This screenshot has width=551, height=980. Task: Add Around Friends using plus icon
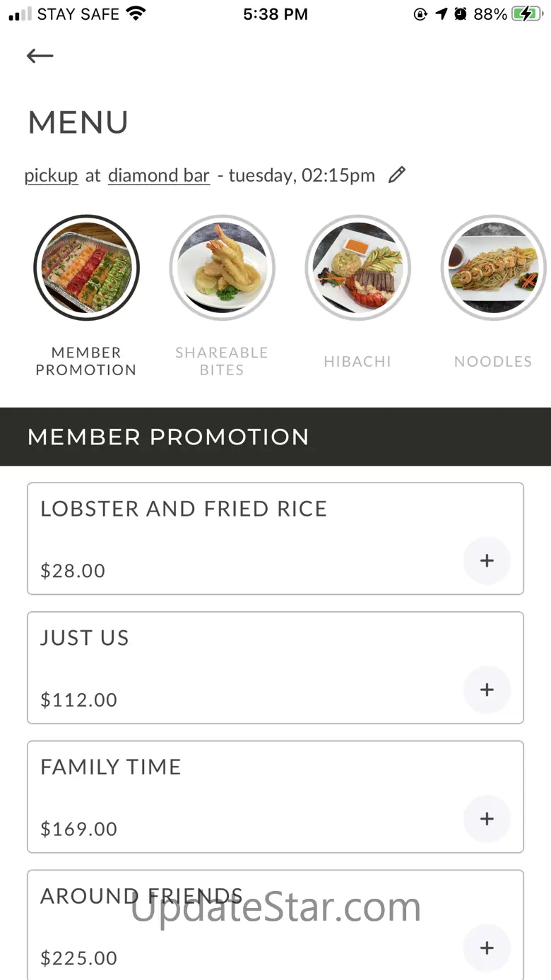coord(487,948)
